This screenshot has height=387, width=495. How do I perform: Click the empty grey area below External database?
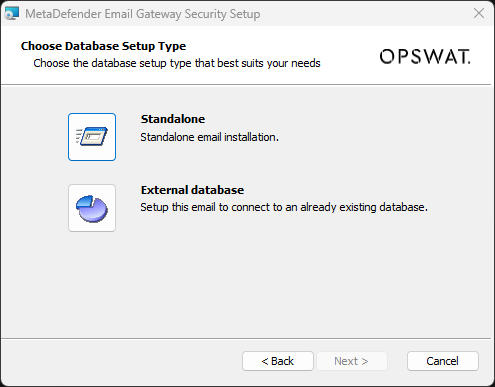pyautogui.click(x=247, y=283)
